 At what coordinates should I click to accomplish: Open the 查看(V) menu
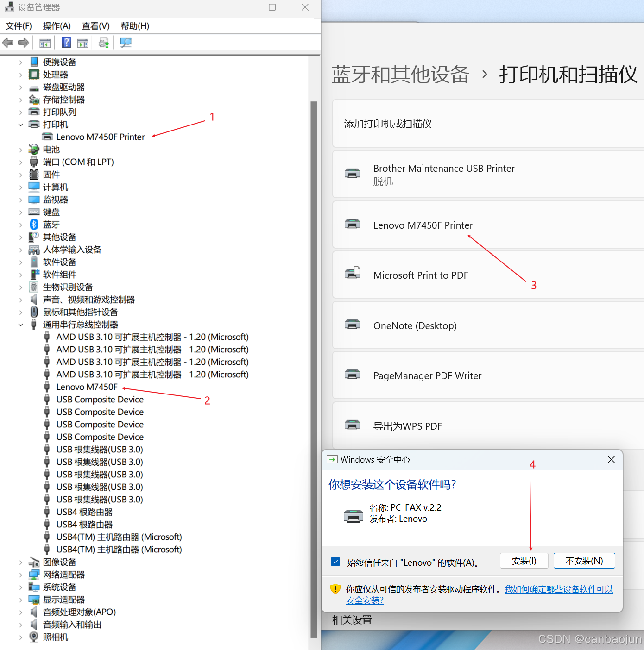(x=95, y=26)
